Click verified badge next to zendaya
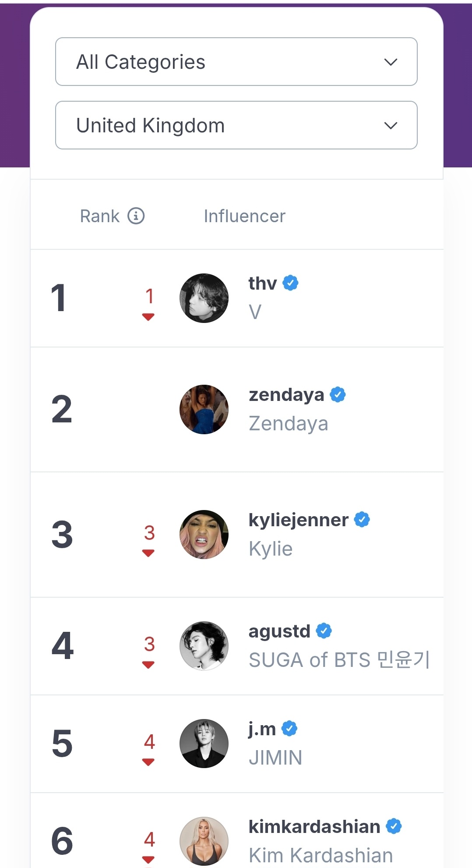The width and height of the screenshot is (472, 868). 338,395
